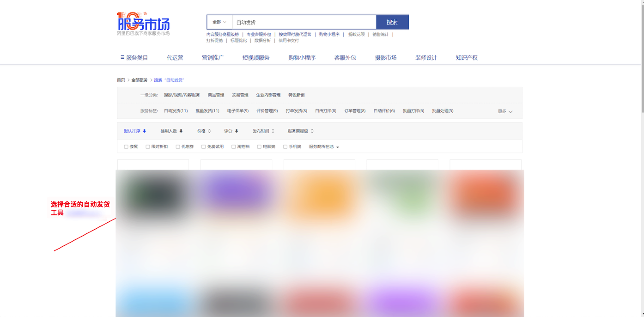This screenshot has height=317, width=644.
Task: Open the 全部 search scope dropdown
Action: click(219, 22)
